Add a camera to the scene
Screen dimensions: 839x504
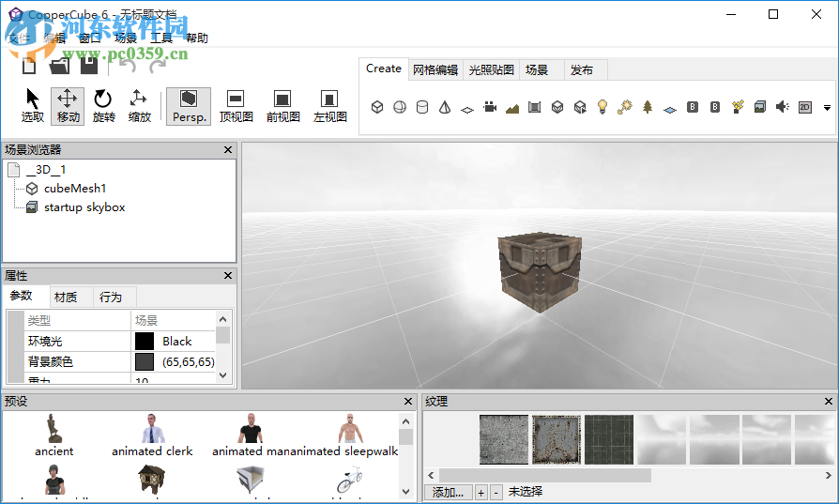point(490,107)
